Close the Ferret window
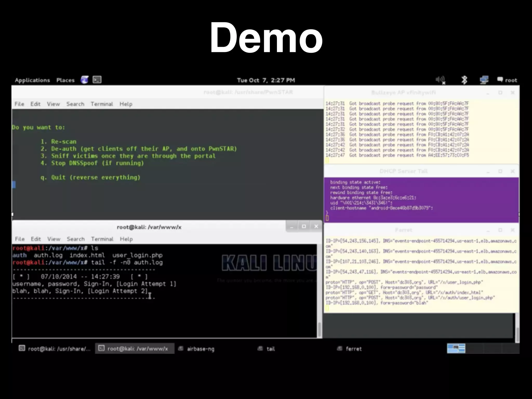 click(513, 230)
